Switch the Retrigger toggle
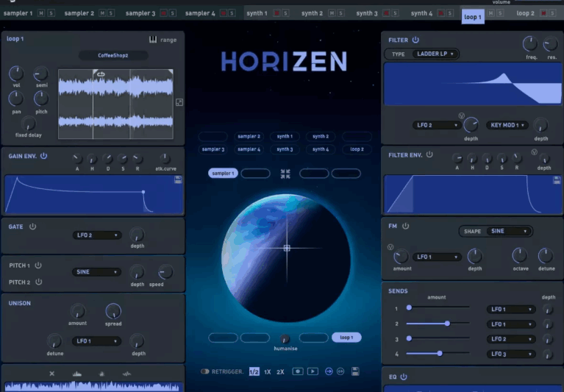The width and height of the screenshot is (564, 392). click(x=205, y=371)
